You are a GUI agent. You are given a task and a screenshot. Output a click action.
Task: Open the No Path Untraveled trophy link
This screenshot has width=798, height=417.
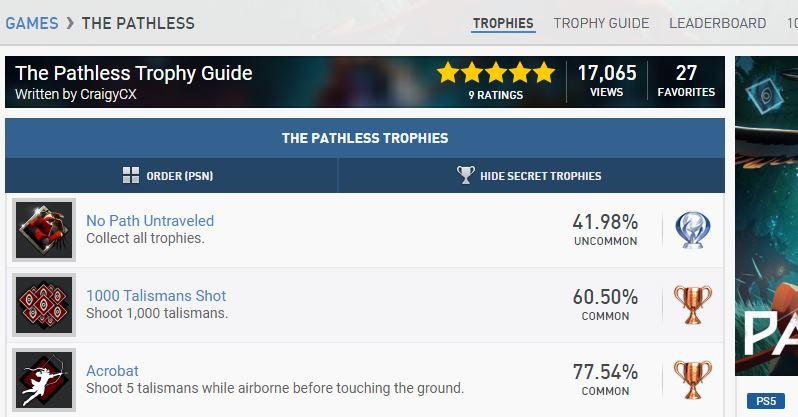[150, 221]
